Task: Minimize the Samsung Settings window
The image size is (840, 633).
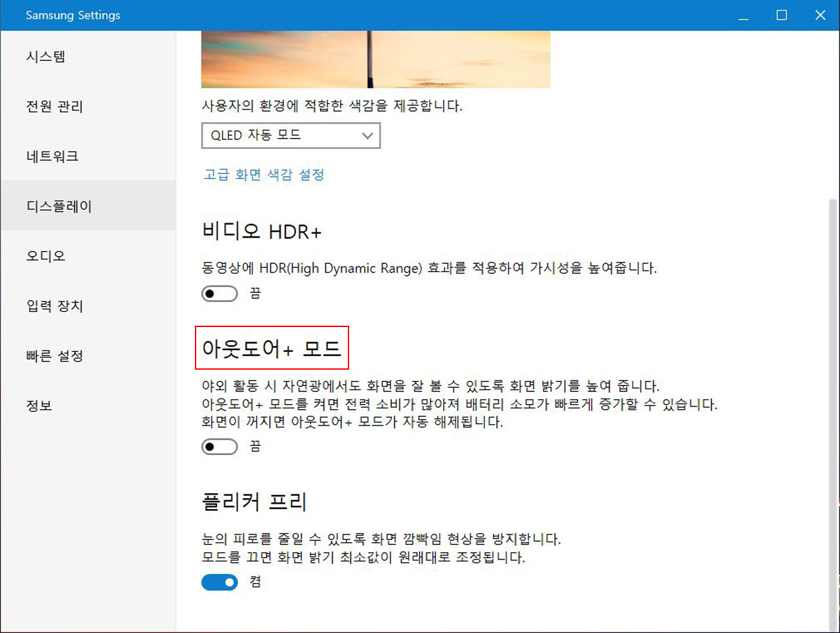Action: (744, 15)
